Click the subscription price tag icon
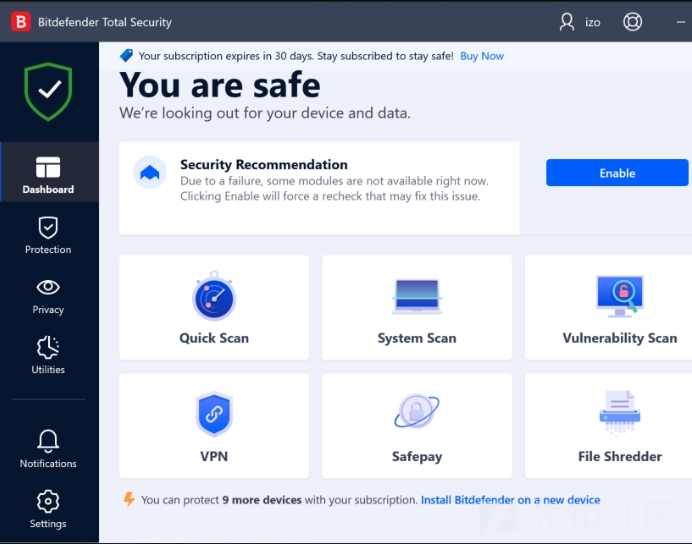The width and height of the screenshot is (692, 545). 126,56
